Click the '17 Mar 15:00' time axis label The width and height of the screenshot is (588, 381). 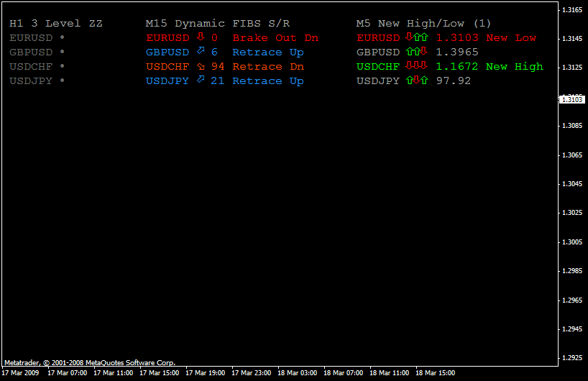[160, 373]
